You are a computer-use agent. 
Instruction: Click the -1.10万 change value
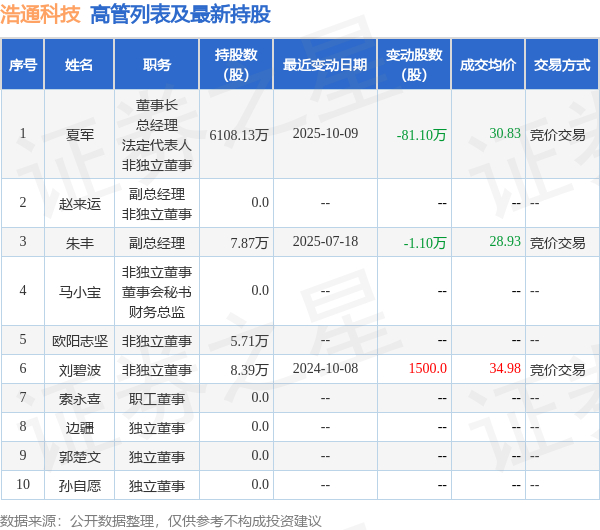click(425, 243)
